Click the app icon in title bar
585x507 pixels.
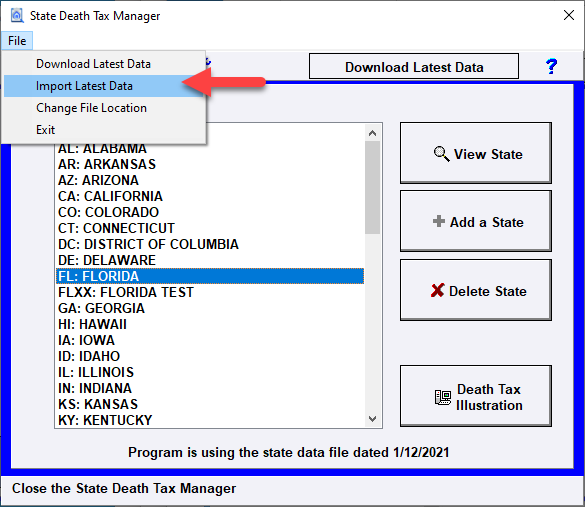tap(17, 16)
